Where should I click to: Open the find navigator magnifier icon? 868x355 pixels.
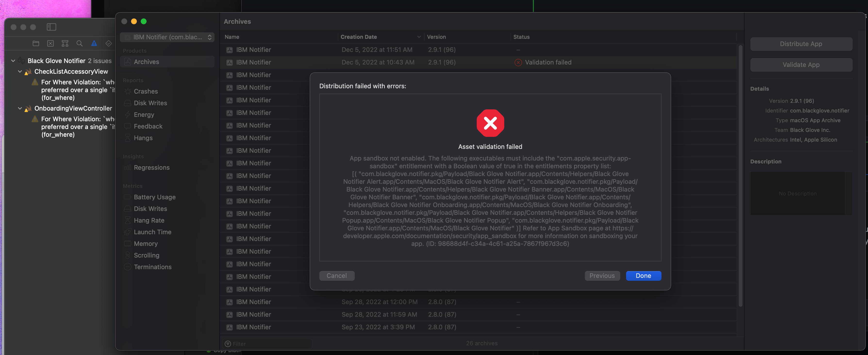(80, 43)
